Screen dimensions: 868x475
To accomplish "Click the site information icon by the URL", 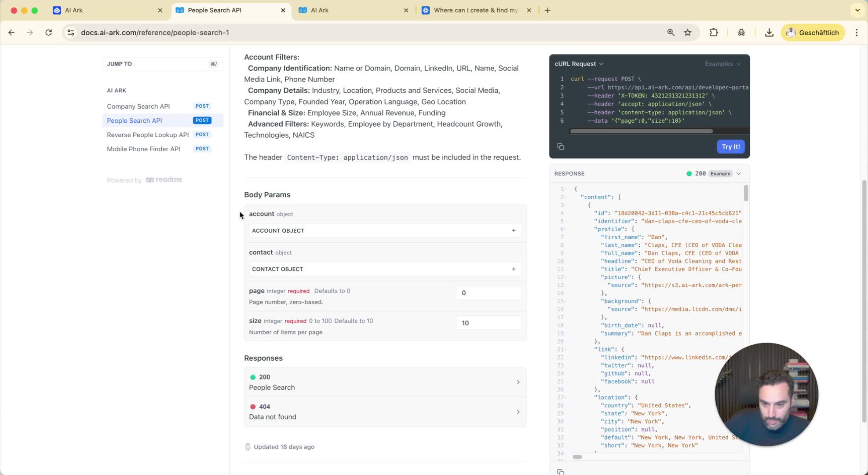I will [x=71, y=33].
